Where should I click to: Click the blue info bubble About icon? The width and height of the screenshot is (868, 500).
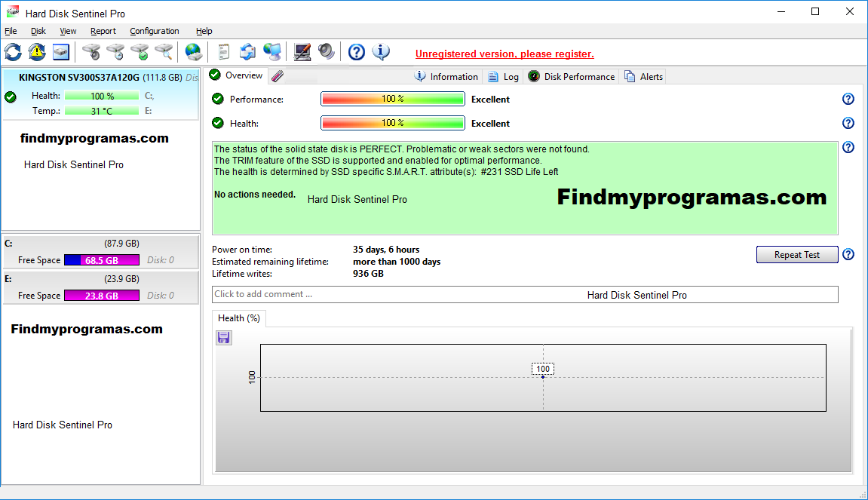(381, 52)
